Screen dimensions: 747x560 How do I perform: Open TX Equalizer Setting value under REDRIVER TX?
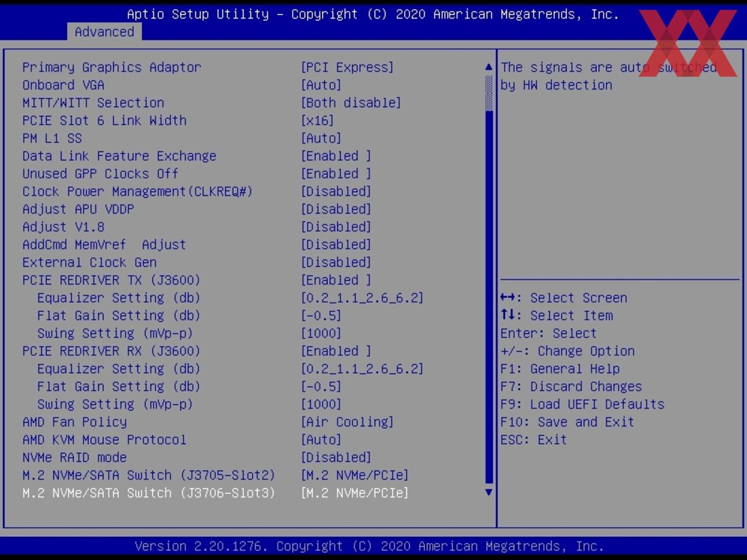point(362,298)
